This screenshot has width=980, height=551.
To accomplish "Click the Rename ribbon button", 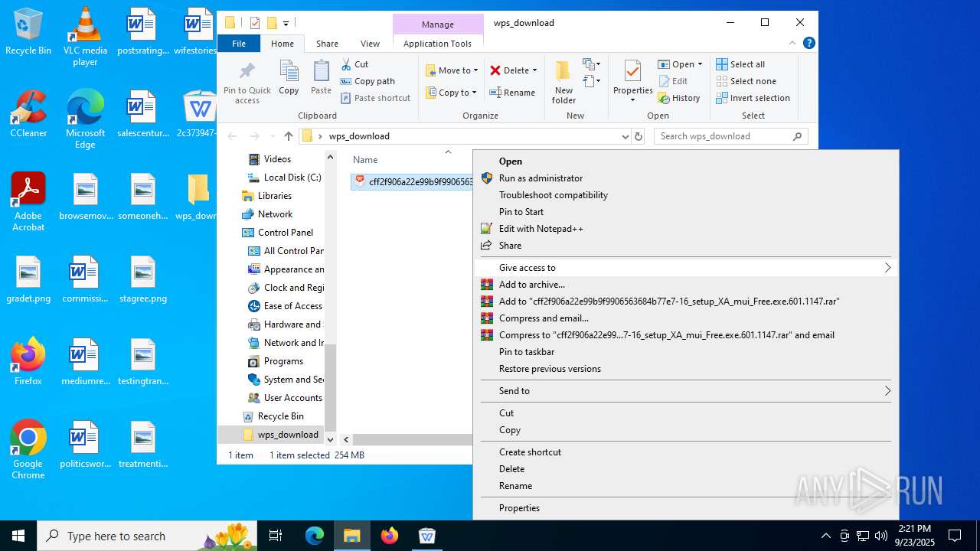I will 512,93.
